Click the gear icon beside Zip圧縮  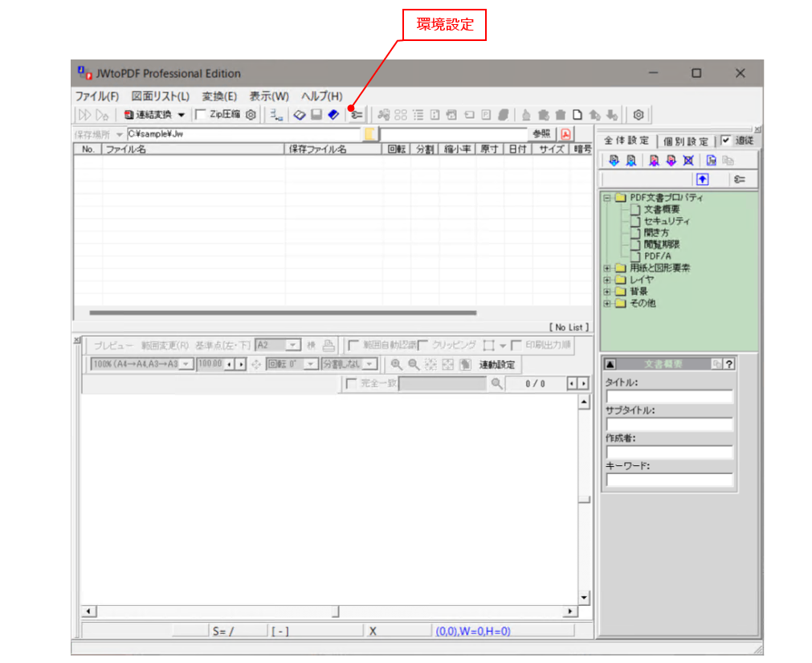(251, 115)
